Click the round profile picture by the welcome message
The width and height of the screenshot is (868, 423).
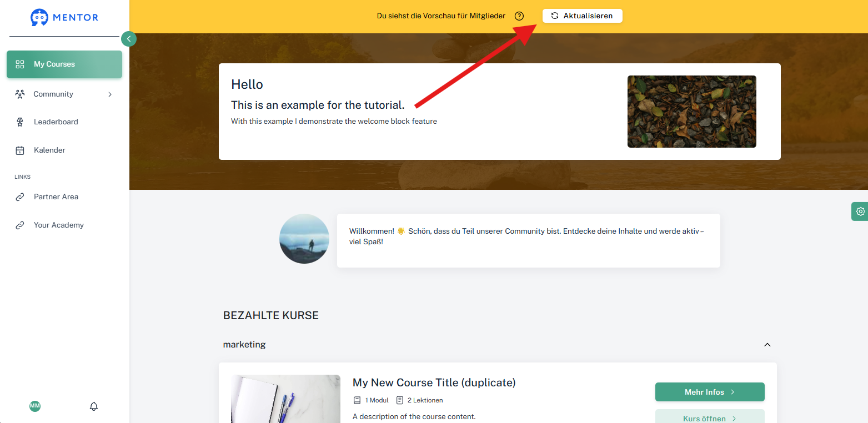(x=304, y=239)
